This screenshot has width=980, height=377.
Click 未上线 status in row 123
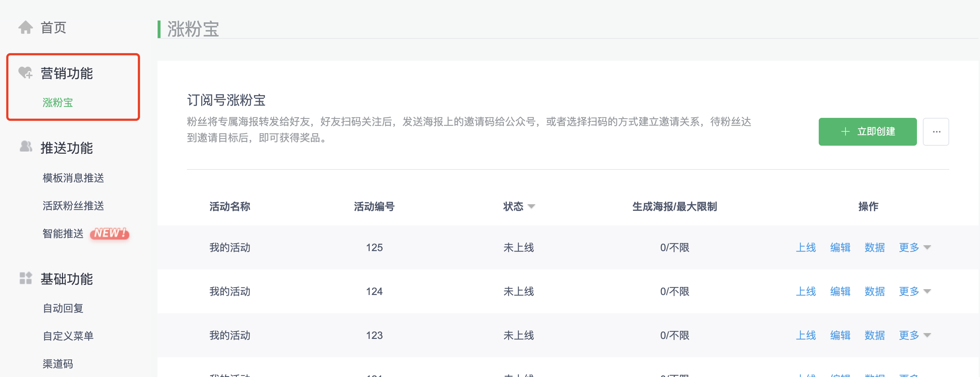(519, 335)
